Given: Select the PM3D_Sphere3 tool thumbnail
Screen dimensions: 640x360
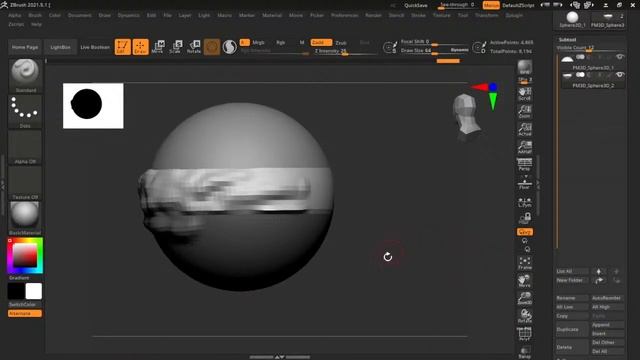Looking at the screenshot, I should click(x=608, y=20).
